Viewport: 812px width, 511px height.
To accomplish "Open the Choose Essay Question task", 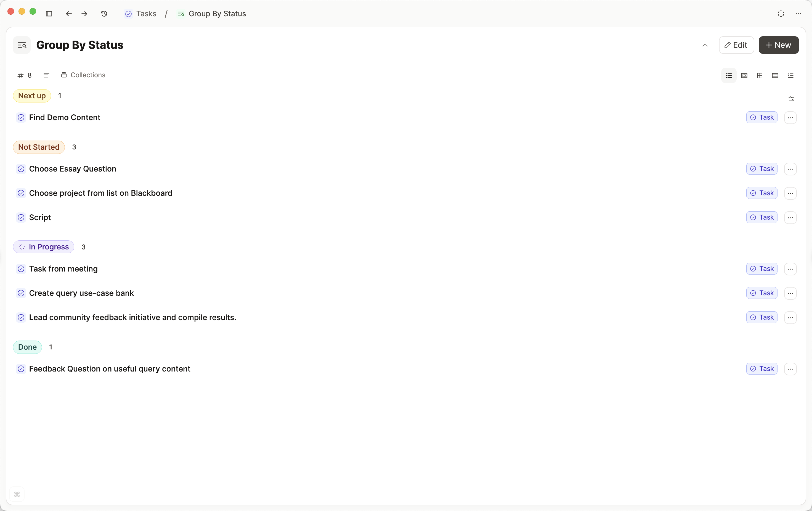I will click(x=73, y=169).
